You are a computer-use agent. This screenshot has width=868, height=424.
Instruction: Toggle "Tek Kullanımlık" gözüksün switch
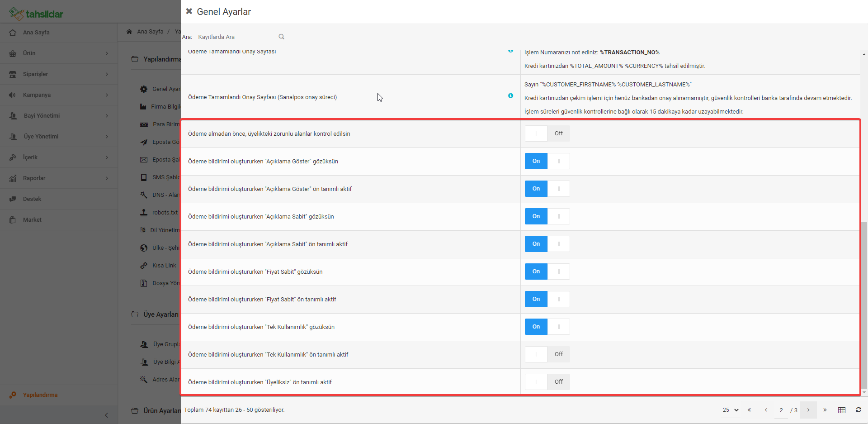pos(547,327)
